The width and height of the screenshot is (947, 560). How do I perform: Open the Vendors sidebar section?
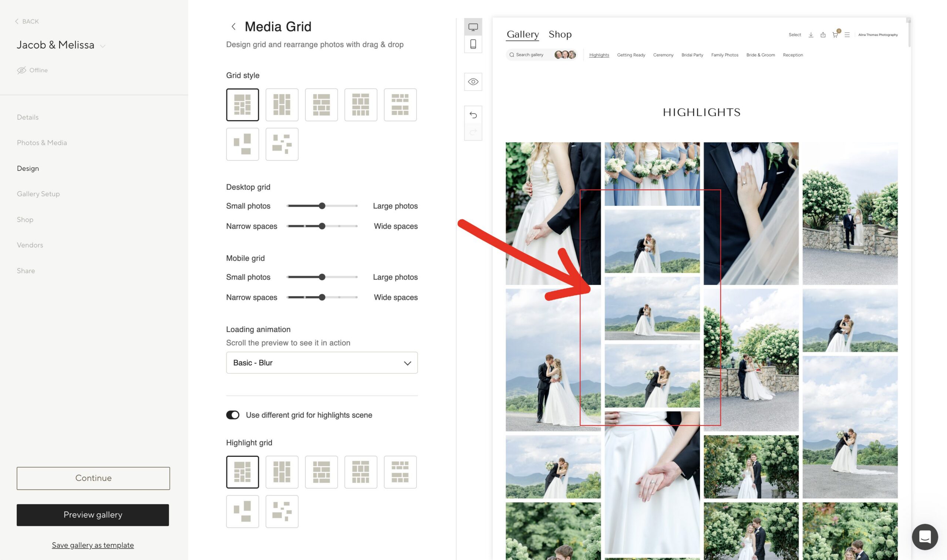[x=30, y=245]
